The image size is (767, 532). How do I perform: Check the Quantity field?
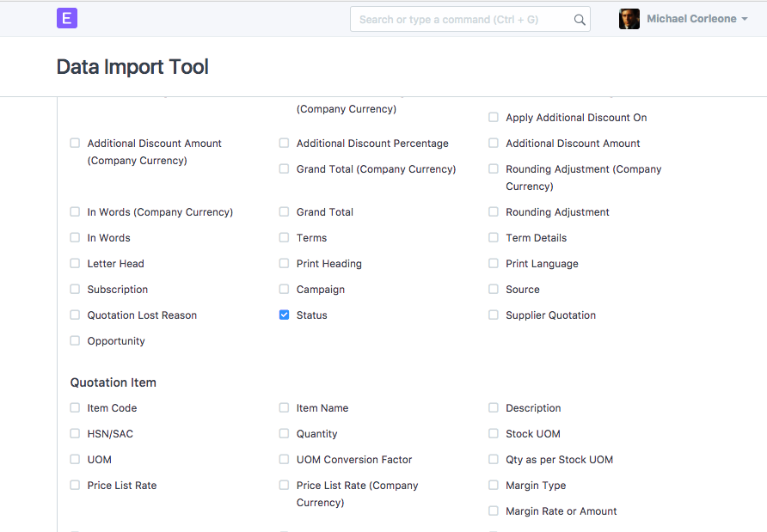284,433
